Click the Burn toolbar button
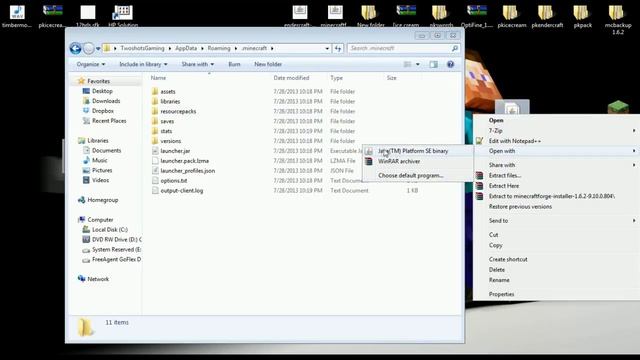This screenshot has height=360, width=640. [x=234, y=64]
